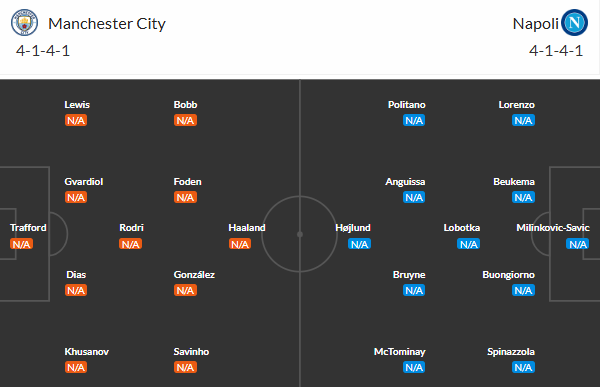Open the Napoli team name link
600x387 pixels.
click(535, 24)
